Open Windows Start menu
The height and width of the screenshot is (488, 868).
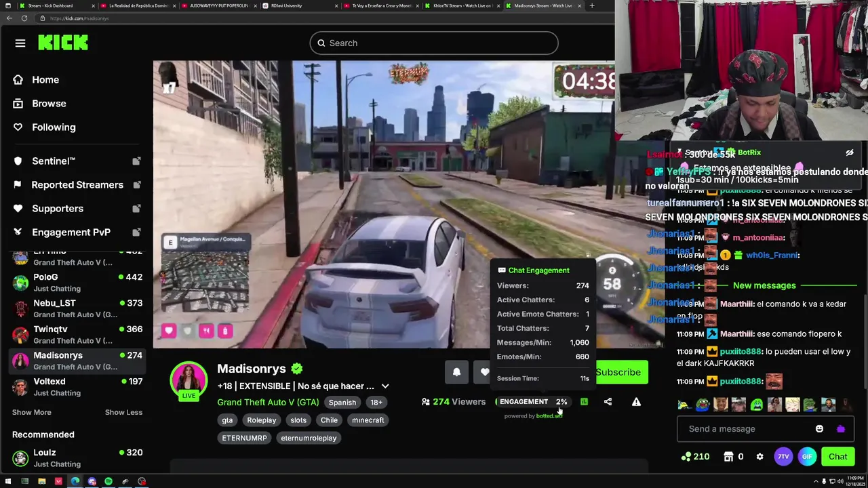point(7,481)
